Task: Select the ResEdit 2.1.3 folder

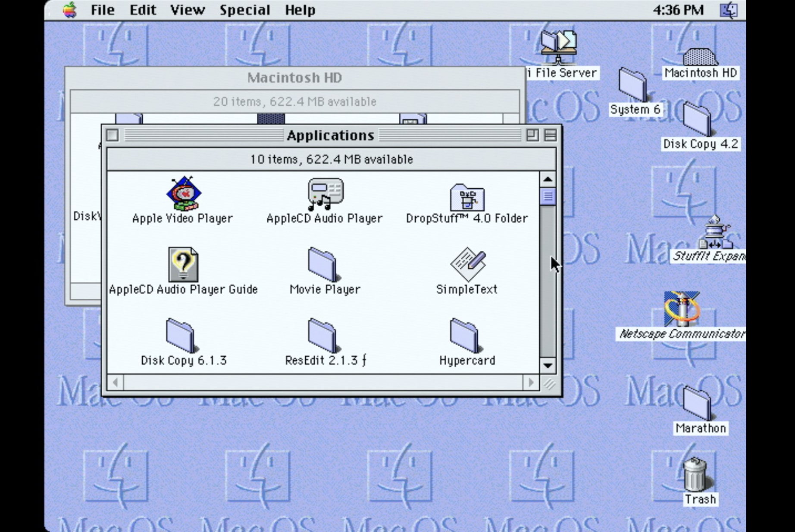Action: click(321, 336)
